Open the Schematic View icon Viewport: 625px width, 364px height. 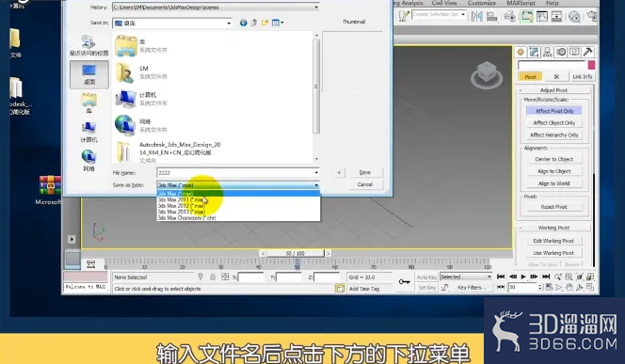(x=556, y=16)
